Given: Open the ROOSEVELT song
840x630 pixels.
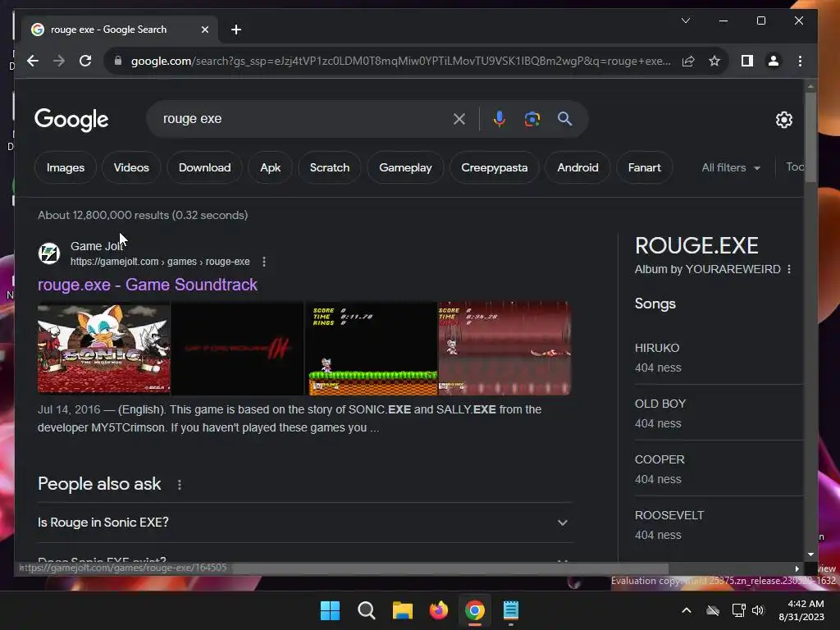Looking at the screenshot, I should pyautogui.click(x=718, y=525).
